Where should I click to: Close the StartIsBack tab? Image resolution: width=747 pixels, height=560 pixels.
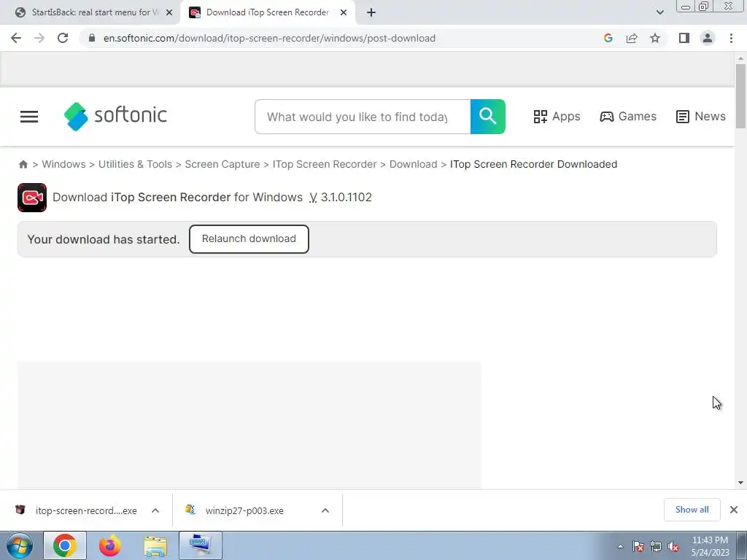pos(169,12)
